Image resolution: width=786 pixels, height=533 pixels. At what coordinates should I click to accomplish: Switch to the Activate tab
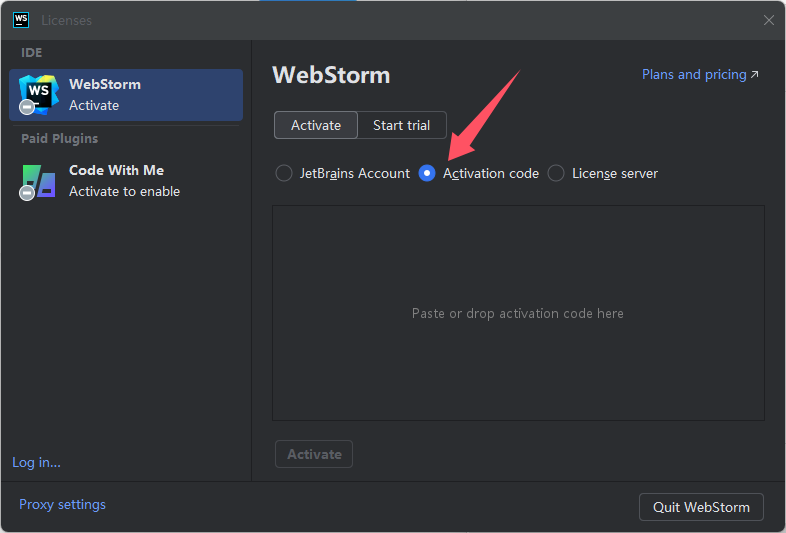(316, 125)
